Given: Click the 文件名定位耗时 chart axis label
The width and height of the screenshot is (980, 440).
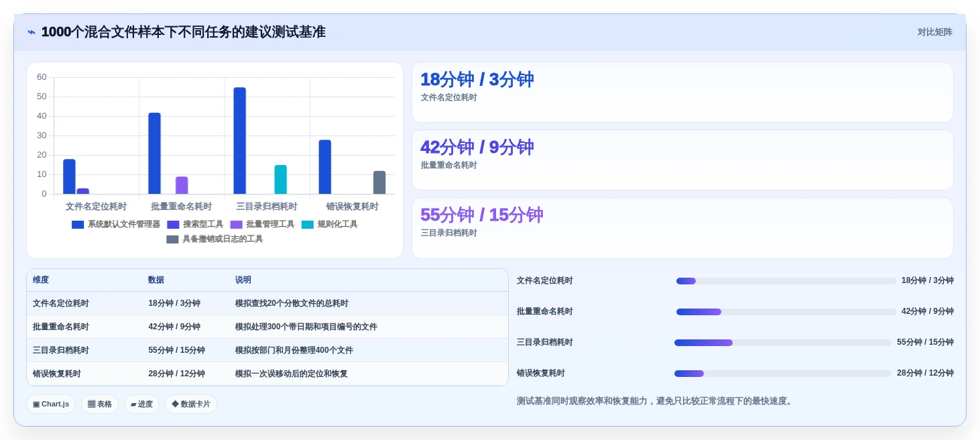Looking at the screenshot, I should (96, 207).
